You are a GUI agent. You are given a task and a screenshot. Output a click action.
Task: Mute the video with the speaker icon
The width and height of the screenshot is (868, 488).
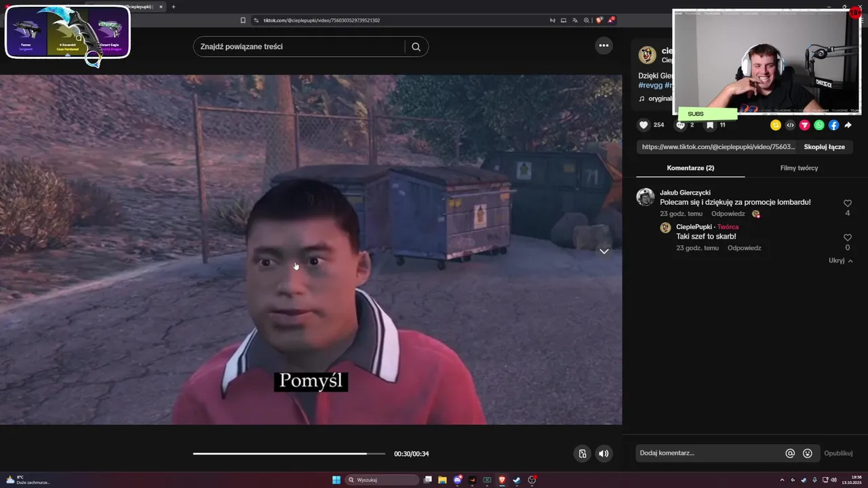[x=604, y=453]
